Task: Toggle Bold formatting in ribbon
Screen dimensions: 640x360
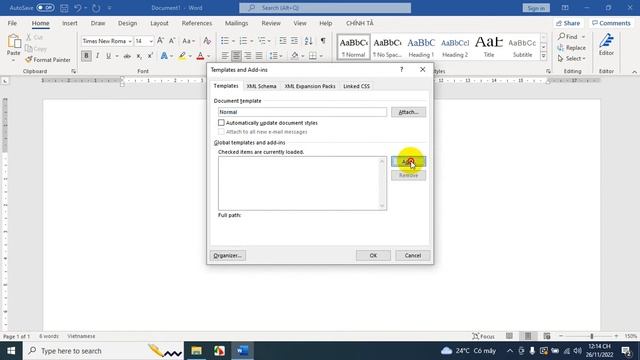Action: click(x=86, y=56)
